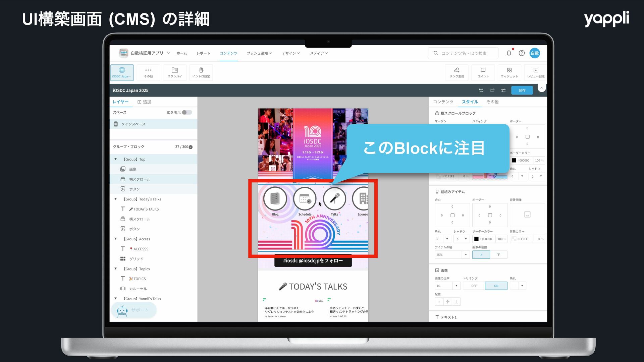Click the Schedule circle icon in preview
Screen dimensions: 644x362
click(305, 199)
